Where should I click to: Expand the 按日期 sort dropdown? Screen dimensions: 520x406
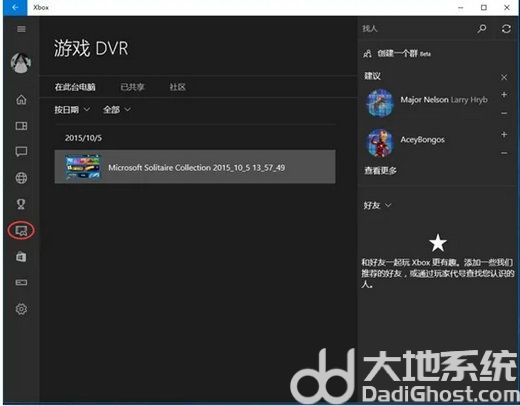pos(72,109)
